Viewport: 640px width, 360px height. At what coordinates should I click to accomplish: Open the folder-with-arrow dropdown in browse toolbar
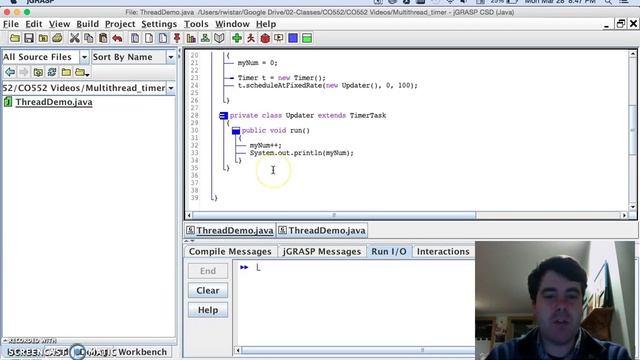click(82, 72)
